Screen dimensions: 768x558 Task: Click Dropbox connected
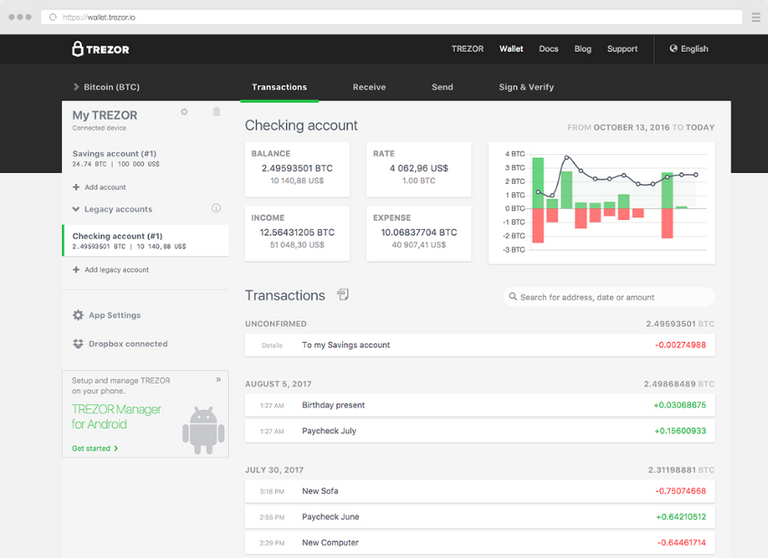pyautogui.click(x=128, y=344)
